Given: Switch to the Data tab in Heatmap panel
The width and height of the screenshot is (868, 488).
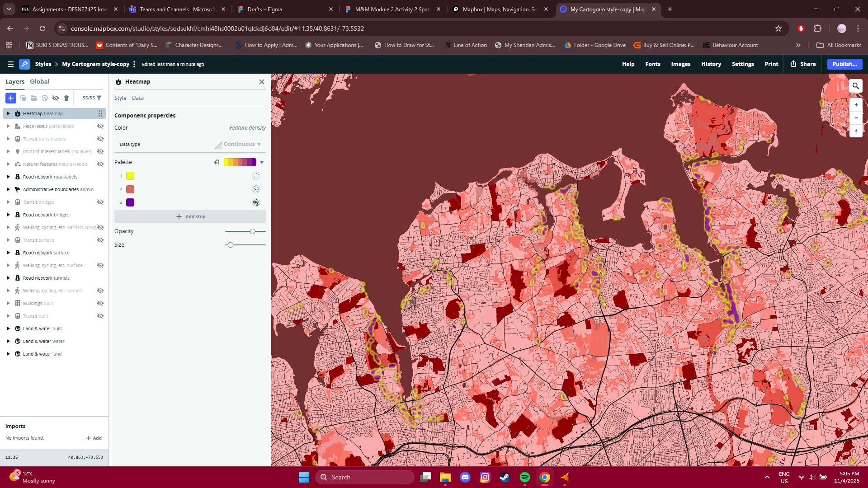Looking at the screenshot, I should pos(138,98).
